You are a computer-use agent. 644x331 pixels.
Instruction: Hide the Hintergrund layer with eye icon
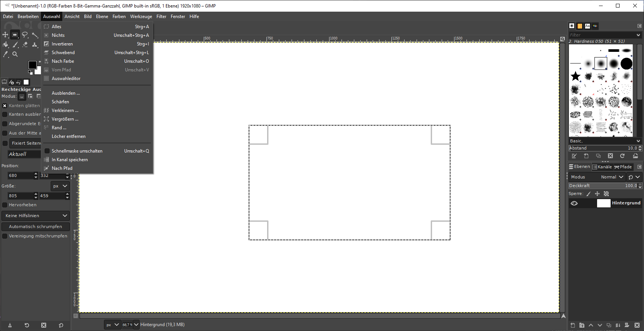(574, 203)
